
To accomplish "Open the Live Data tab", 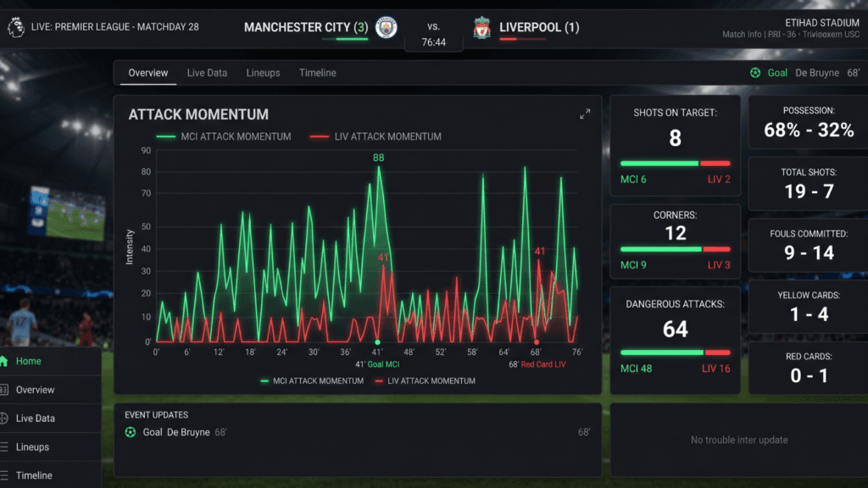I will pyautogui.click(x=207, y=73).
